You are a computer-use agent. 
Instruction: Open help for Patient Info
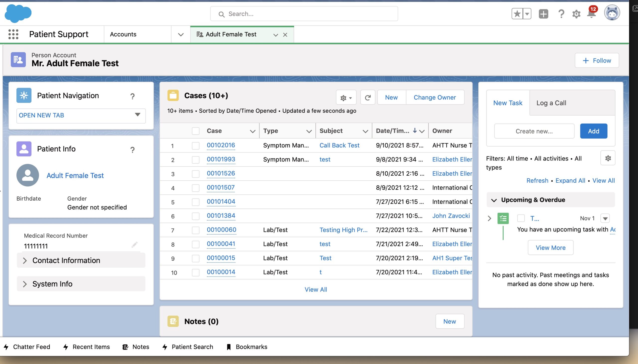point(133,150)
